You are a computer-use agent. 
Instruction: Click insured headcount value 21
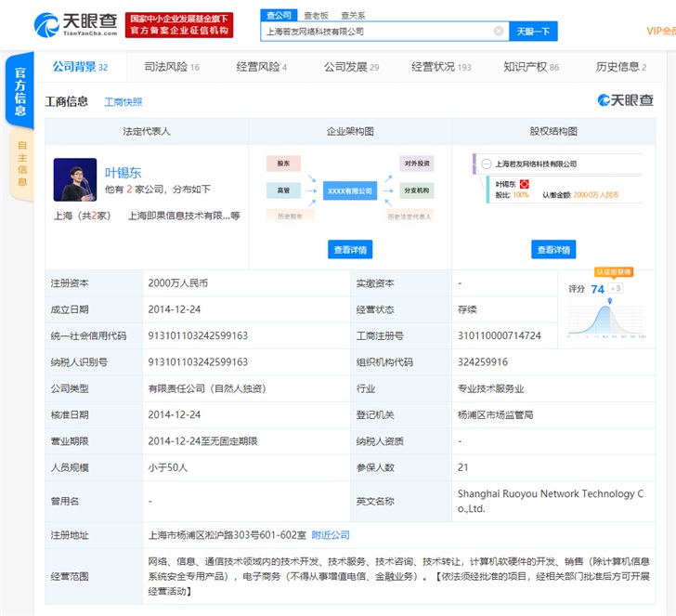[463, 467]
